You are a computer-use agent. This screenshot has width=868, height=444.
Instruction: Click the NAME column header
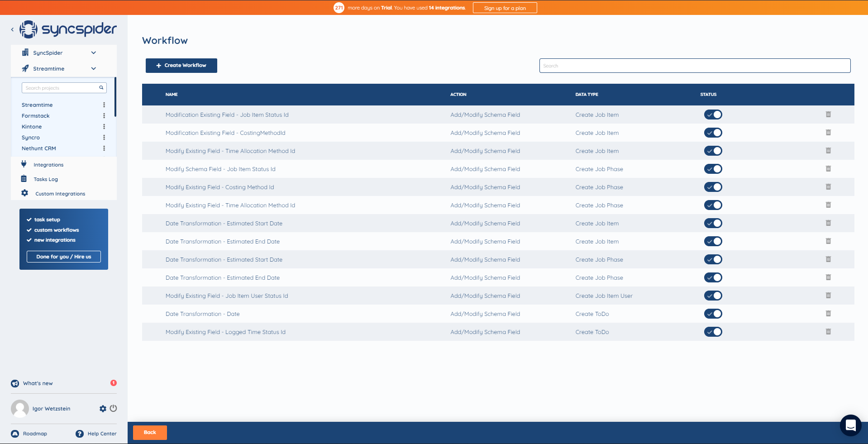coord(172,95)
